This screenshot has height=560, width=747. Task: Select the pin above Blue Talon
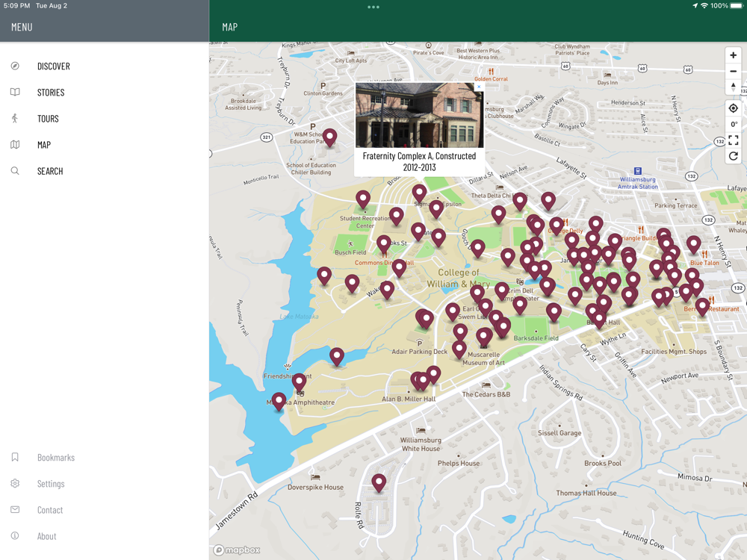(694, 245)
